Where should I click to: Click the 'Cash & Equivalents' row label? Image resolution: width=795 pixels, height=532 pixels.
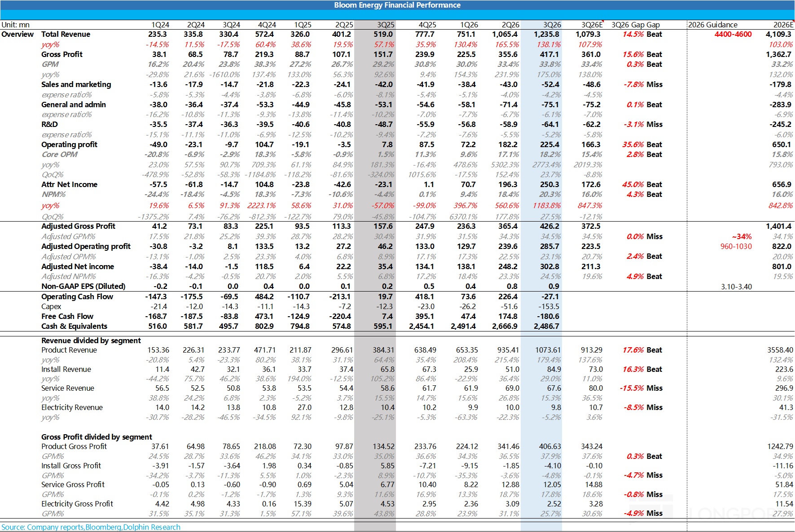(x=74, y=326)
